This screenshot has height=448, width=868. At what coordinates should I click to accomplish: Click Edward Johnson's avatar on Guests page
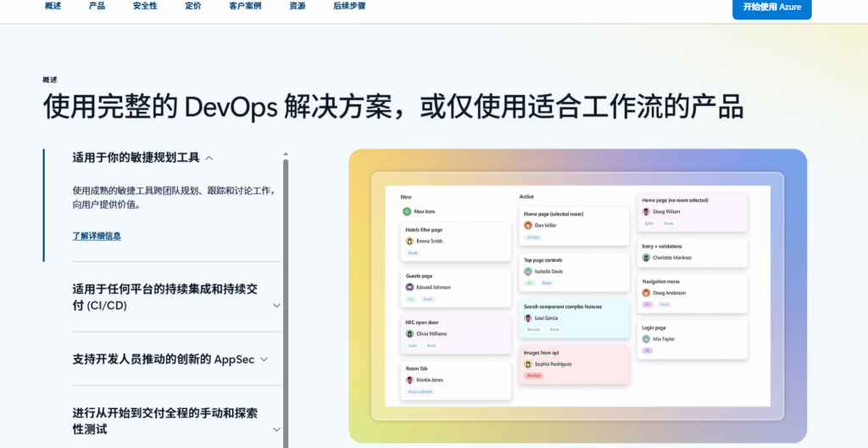409,287
